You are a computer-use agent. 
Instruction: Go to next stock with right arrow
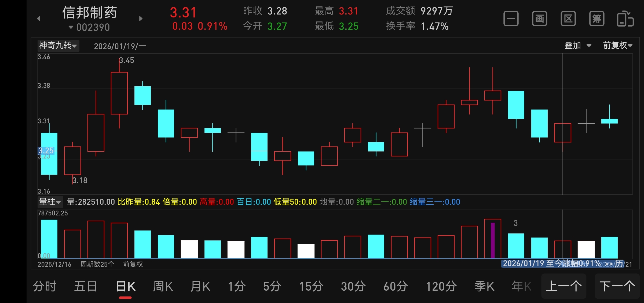pos(141,19)
